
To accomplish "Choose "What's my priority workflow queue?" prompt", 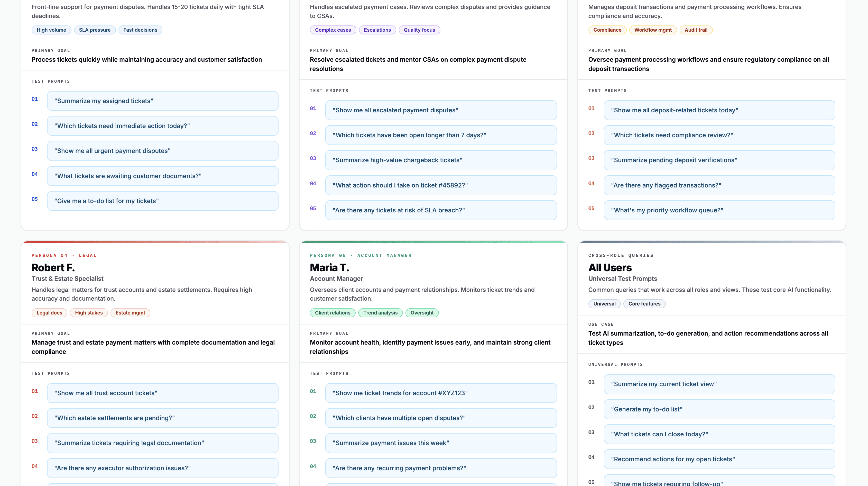I will (719, 210).
